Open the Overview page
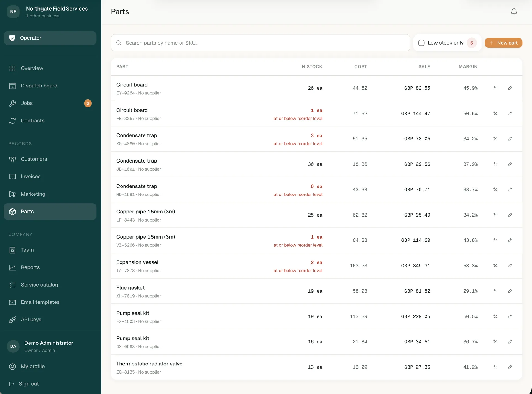 click(50, 68)
